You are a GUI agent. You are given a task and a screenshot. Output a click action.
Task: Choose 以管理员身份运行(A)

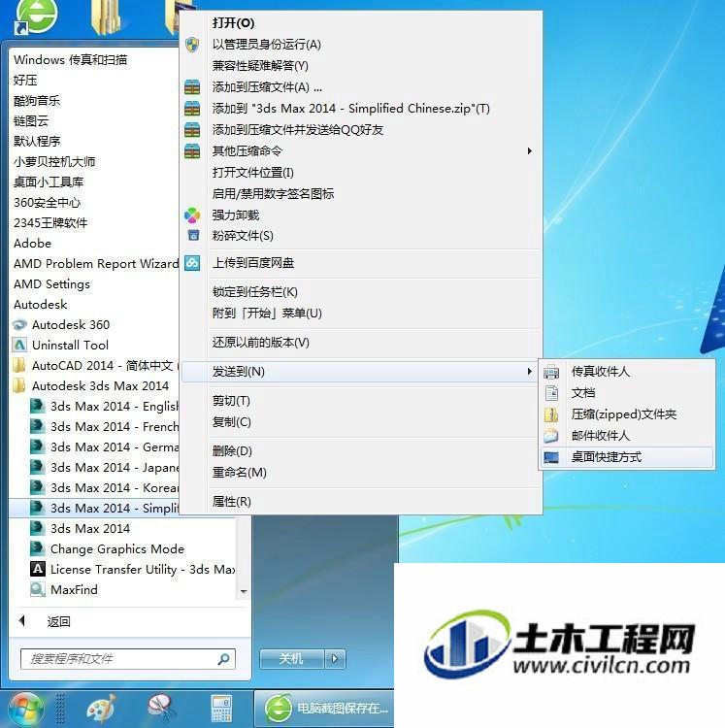tap(267, 45)
